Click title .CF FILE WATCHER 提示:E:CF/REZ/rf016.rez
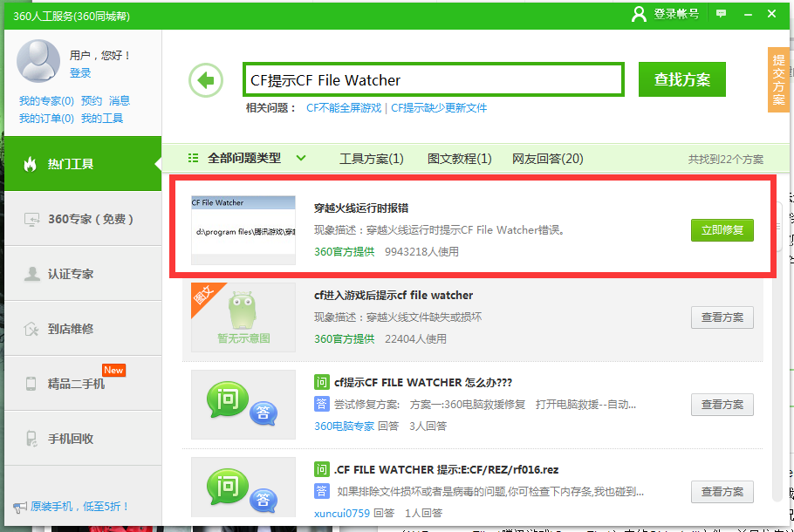 446,470
